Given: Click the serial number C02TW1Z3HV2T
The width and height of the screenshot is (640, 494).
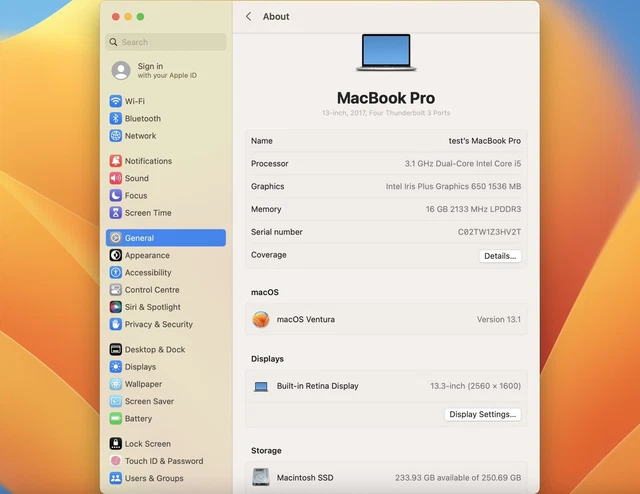Looking at the screenshot, I should click(x=489, y=232).
